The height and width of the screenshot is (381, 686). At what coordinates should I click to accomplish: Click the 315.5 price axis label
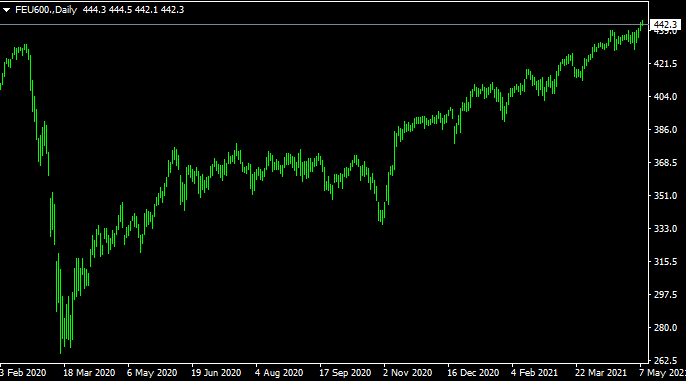click(665, 262)
